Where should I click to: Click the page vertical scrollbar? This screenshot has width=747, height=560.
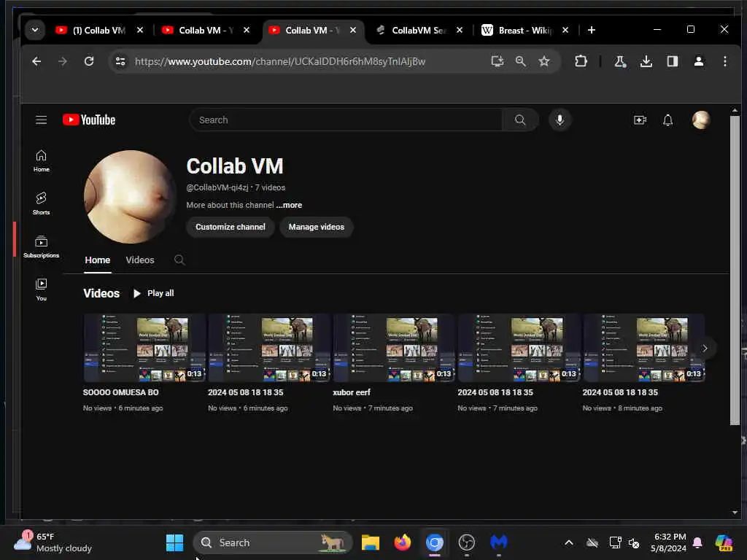735,270
